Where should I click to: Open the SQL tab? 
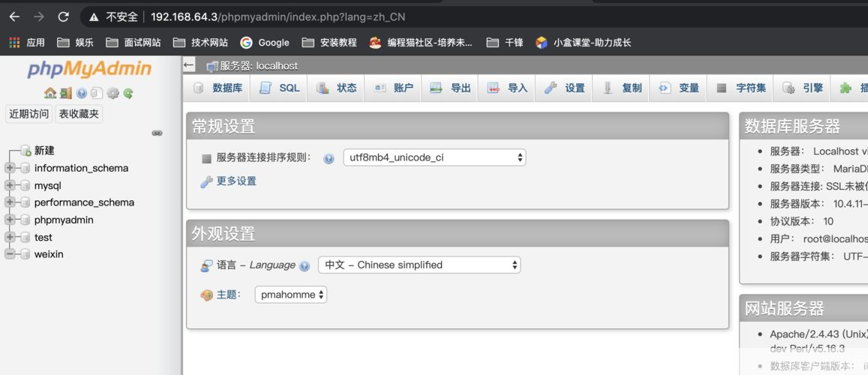tap(279, 88)
